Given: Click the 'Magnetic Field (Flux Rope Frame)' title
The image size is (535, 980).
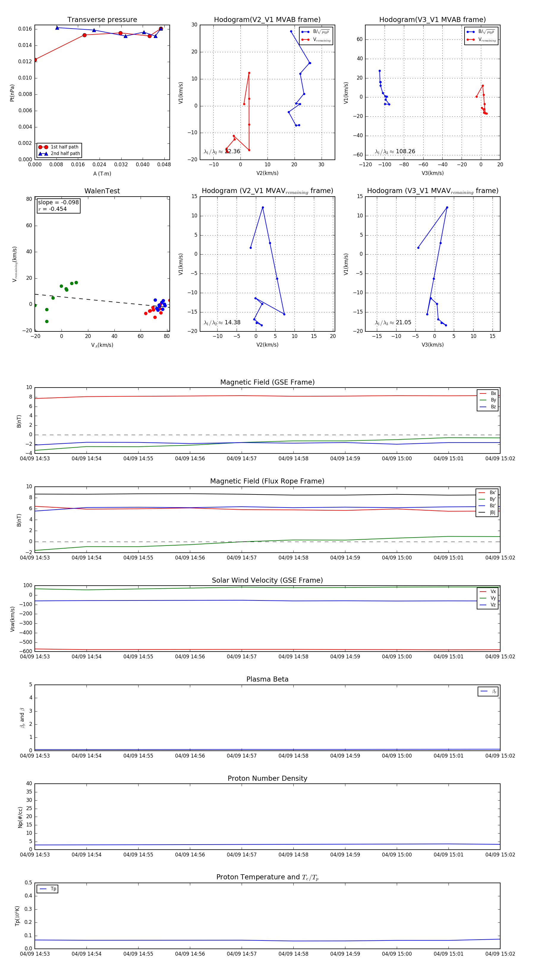Looking at the screenshot, I should [267, 481].
